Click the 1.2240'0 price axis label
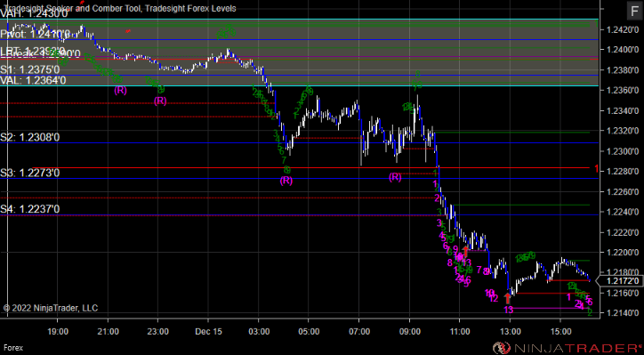The height and width of the screenshot is (355, 644). (623, 212)
